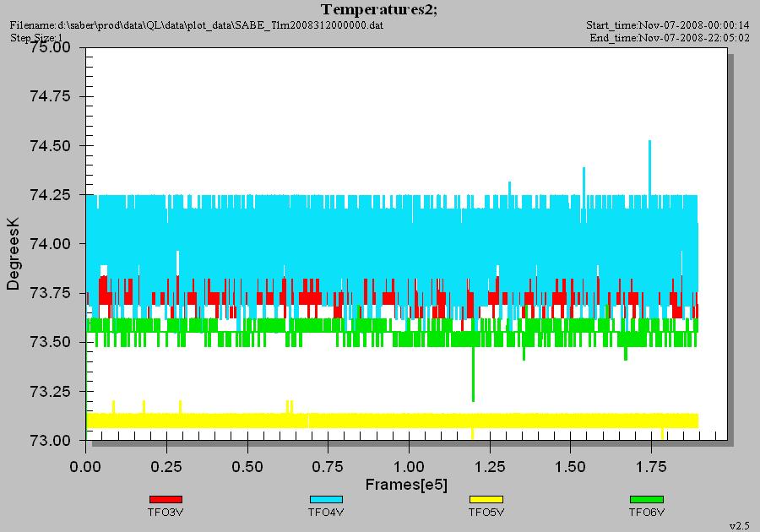The height and width of the screenshot is (532, 760).
Task: Click the 1.00 x-axis tick label
Action: 409,467
